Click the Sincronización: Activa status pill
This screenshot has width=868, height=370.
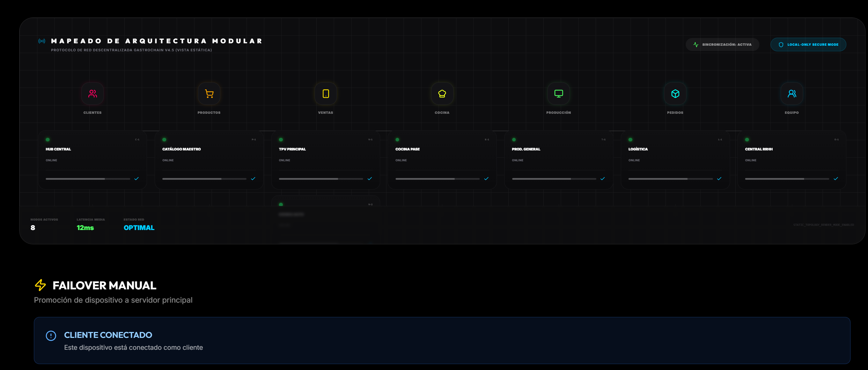click(722, 45)
